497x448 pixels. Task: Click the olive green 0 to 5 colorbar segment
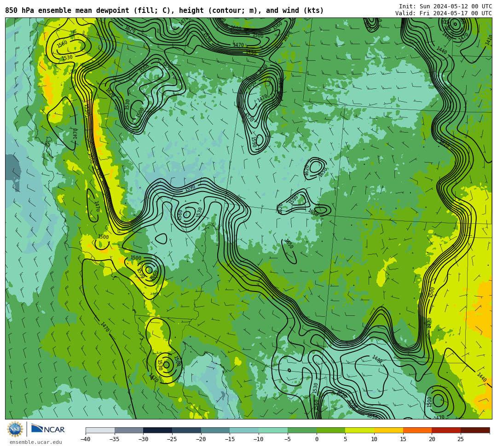331,430
